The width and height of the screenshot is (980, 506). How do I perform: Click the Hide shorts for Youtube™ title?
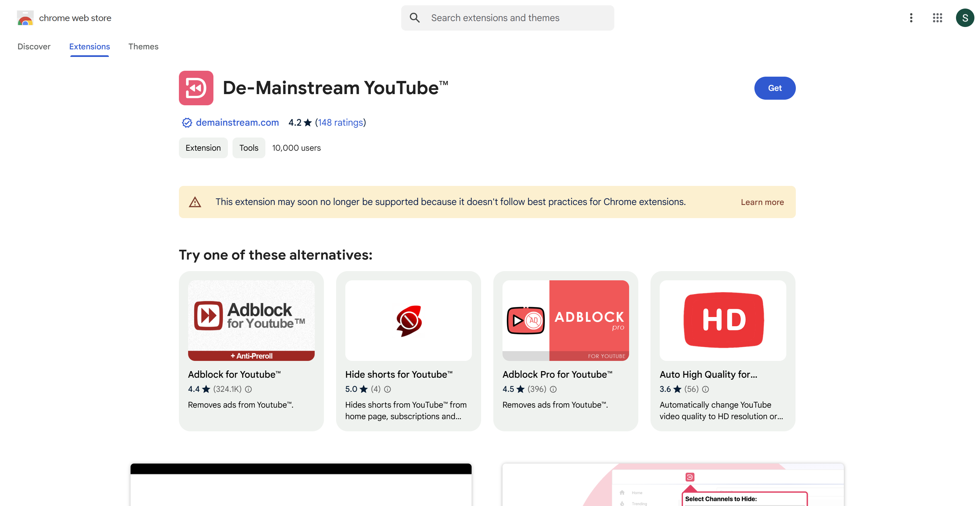coord(399,374)
